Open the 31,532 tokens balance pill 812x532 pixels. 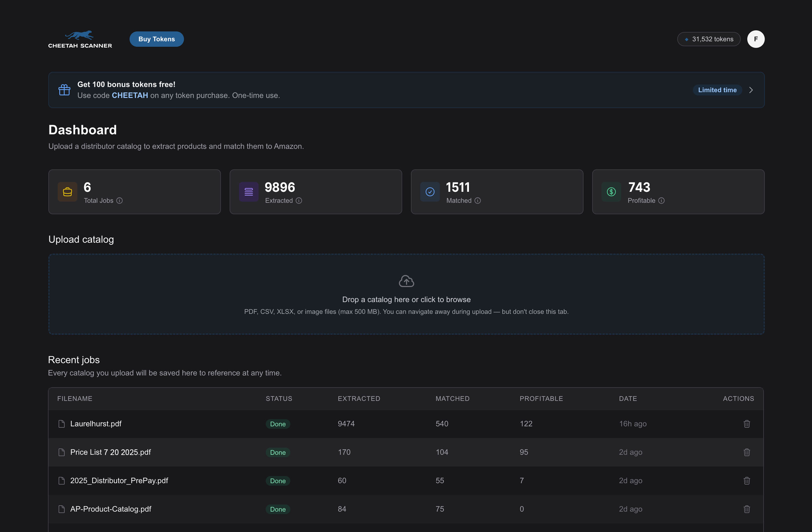[709, 39]
